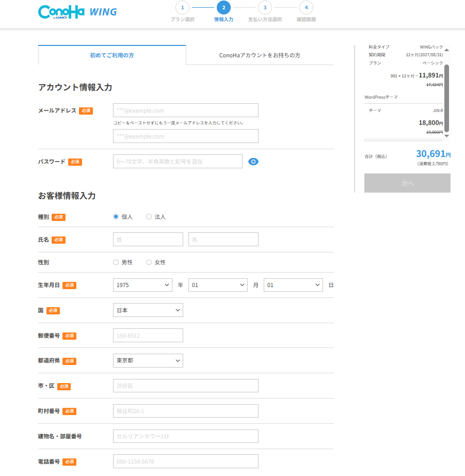
Task: Focus the 市・区 input field
Action: (186, 386)
